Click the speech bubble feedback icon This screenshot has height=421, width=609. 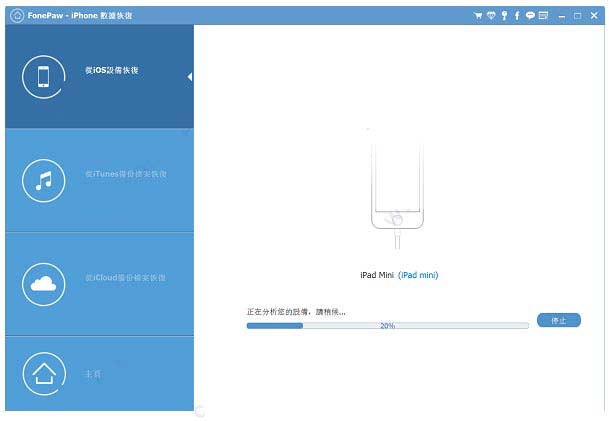coord(530,16)
